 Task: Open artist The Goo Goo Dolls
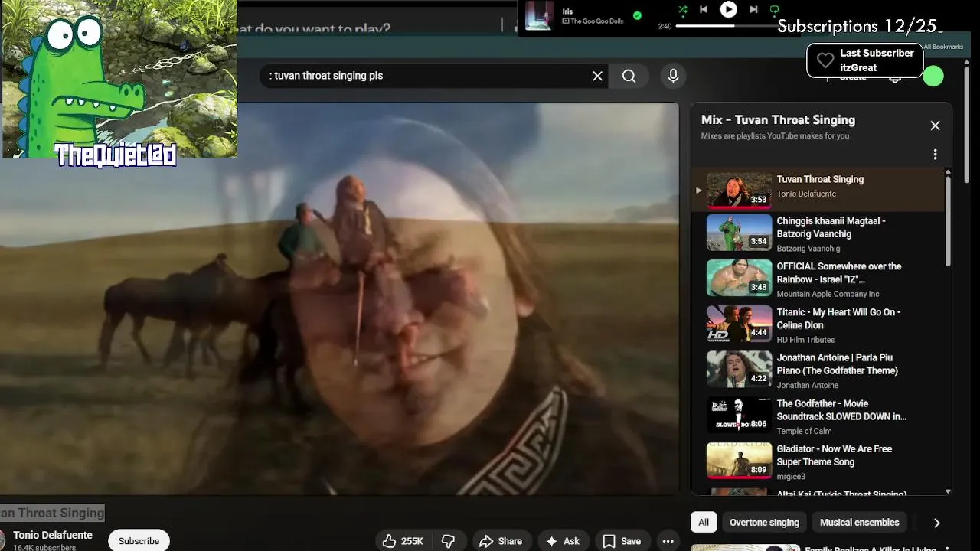pos(597,21)
